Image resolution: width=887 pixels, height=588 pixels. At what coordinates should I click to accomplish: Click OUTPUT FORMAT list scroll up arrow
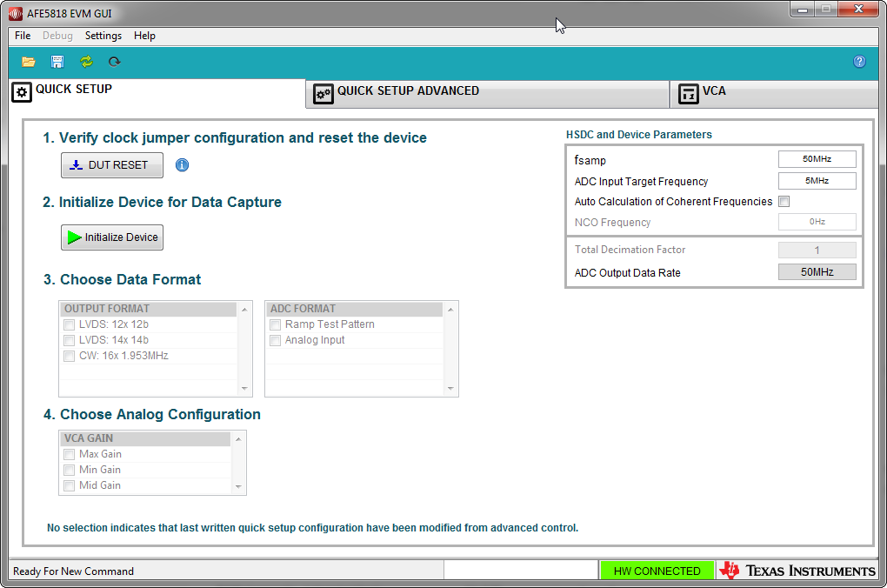pos(244,310)
